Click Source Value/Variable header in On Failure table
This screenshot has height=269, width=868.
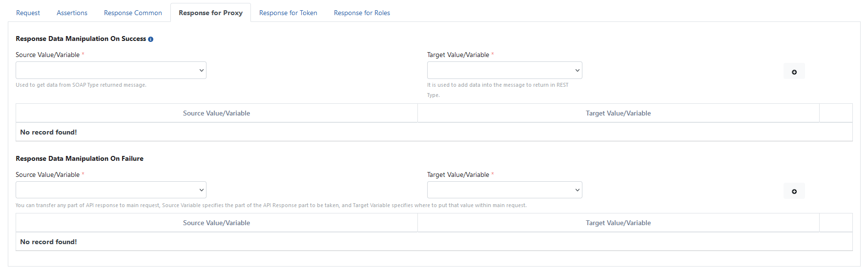coord(216,223)
